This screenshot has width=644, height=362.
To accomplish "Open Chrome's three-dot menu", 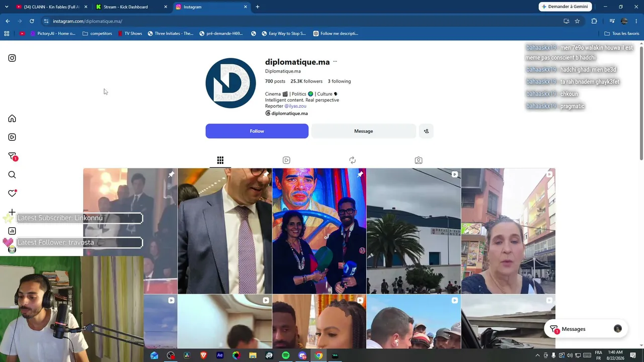I will point(636,21).
